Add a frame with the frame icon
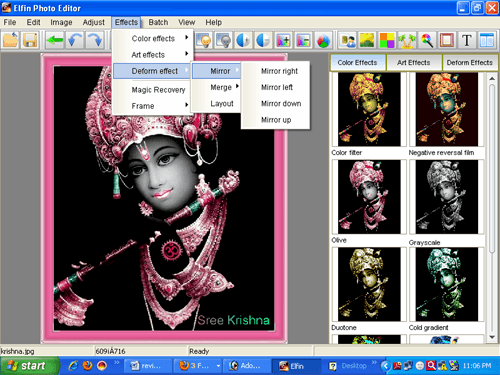This screenshot has height=375, width=500. [447, 41]
